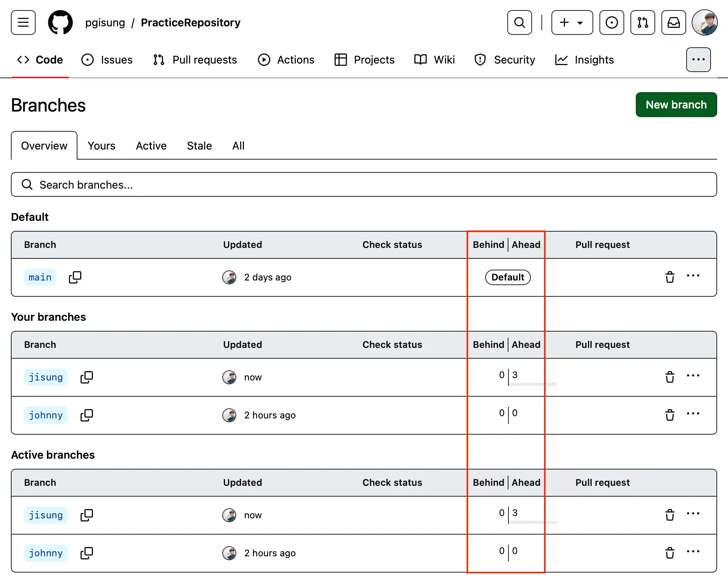The width and height of the screenshot is (728, 578).
Task: Open more options for johnny in Active branches
Action: click(693, 552)
